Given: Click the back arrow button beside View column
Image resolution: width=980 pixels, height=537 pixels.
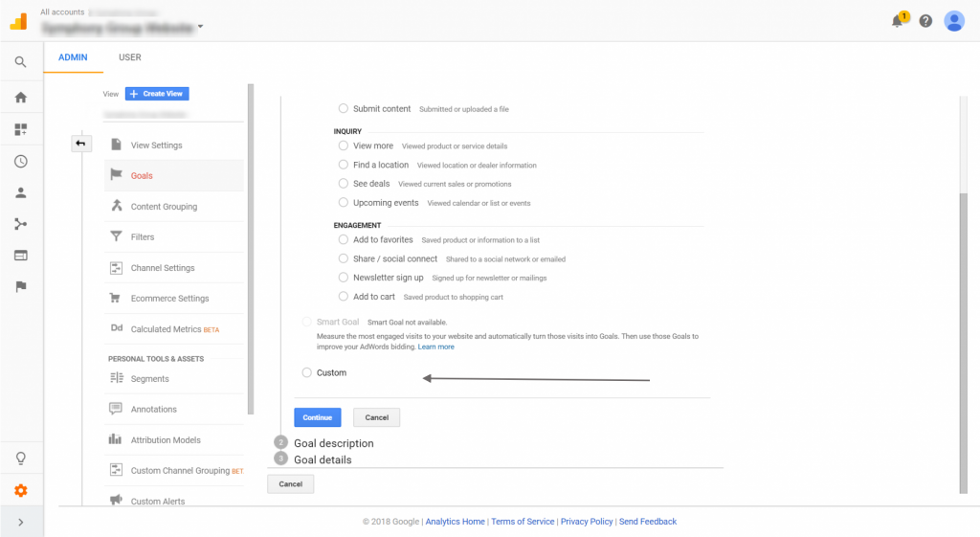Looking at the screenshot, I should point(80,144).
